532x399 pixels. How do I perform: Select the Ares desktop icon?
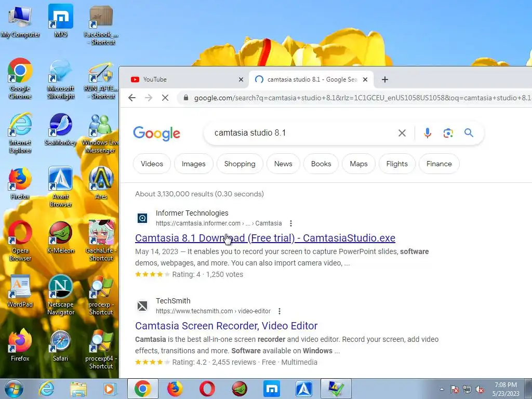click(x=101, y=183)
